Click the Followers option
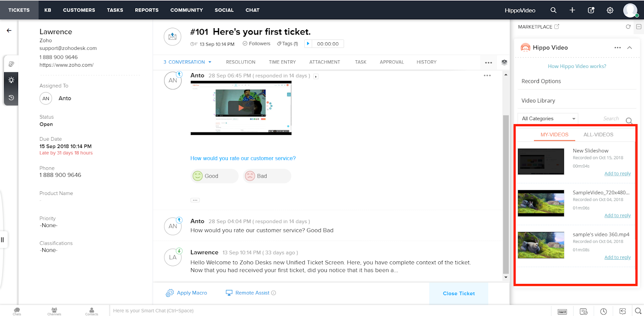Screen dimensions: 644x316 256,43
